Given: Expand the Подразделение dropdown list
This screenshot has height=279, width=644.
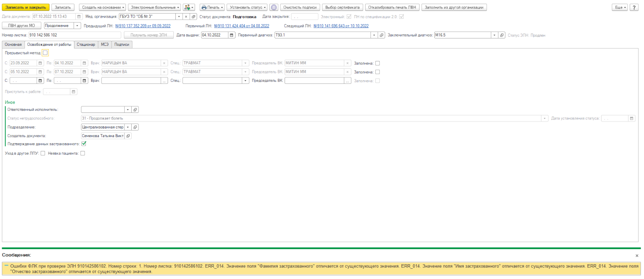Looking at the screenshot, I should point(128,127).
